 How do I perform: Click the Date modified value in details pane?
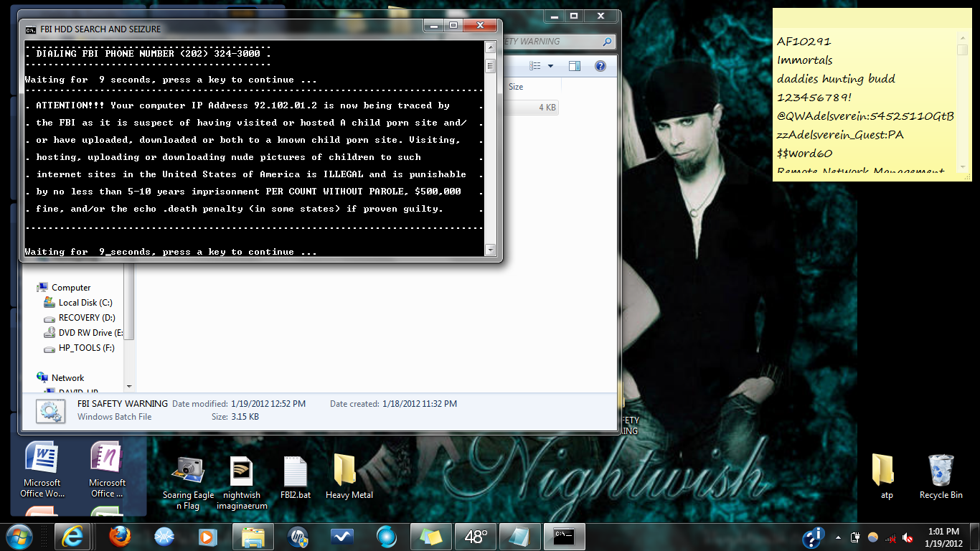pyautogui.click(x=268, y=404)
